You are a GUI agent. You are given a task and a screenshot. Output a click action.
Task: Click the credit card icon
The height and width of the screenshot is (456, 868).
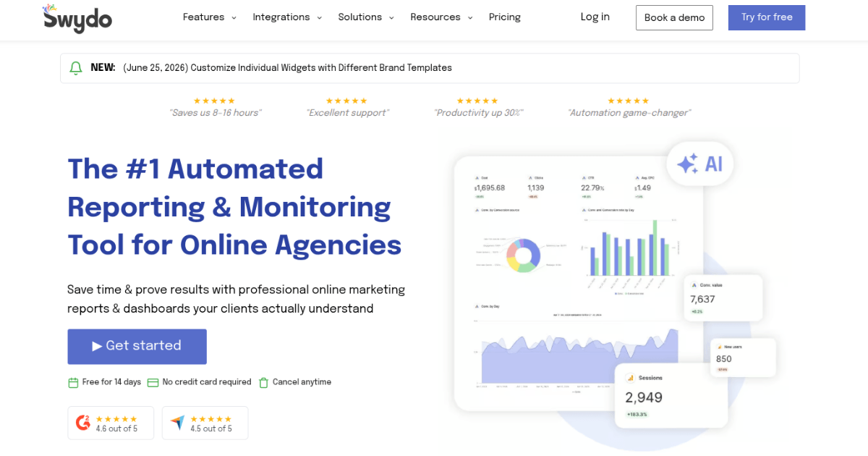pyautogui.click(x=153, y=382)
